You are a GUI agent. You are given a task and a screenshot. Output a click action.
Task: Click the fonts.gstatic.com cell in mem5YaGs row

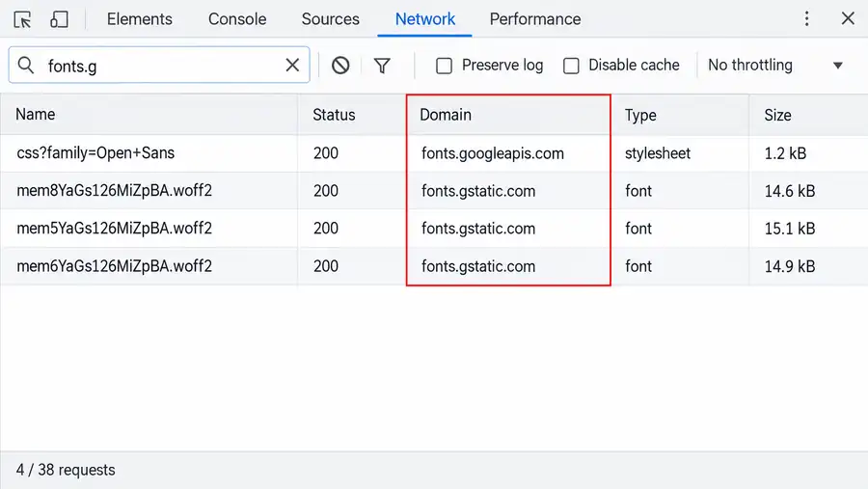pyautogui.click(x=478, y=229)
